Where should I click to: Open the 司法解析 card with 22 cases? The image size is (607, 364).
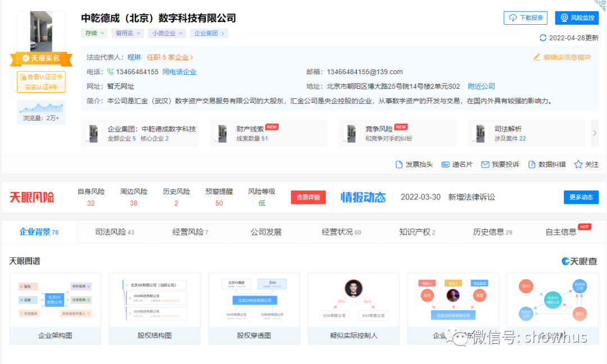527,133
